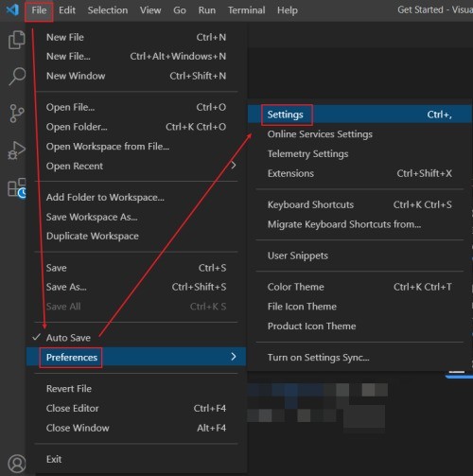Select Turn on Settings Sync...
473x476 pixels.
(x=359, y=358)
